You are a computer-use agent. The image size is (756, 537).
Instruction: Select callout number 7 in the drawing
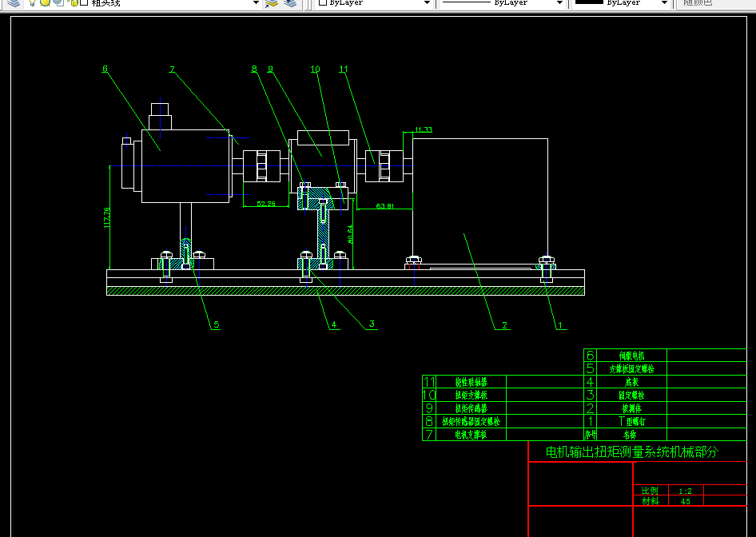[172, 70]
